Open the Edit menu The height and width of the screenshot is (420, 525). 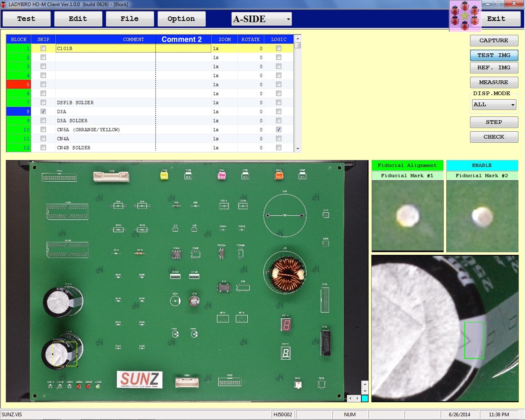78,19
